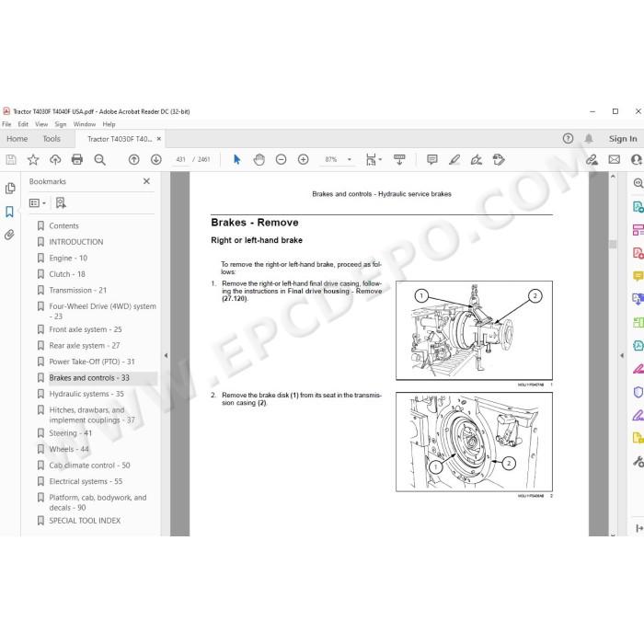Click the protect shield tool in right pane
This screenshot has width=644, height=644.
click(x=638, y=392)
